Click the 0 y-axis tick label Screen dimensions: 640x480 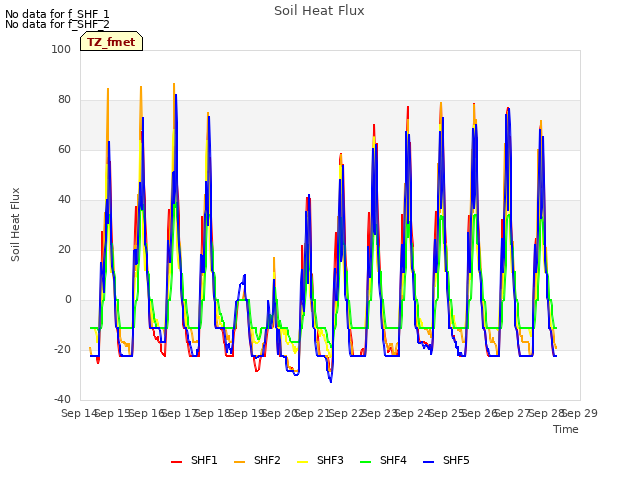pos(68,300)
